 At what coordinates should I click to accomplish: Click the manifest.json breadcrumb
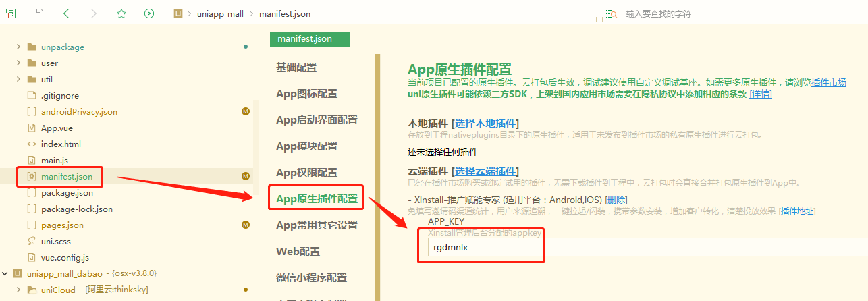pyautogui.click(x=285, y=13)
